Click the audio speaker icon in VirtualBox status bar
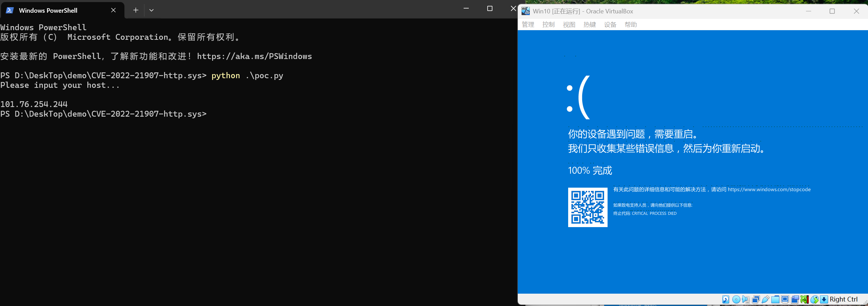The image size is (868, 306). [746, 299]
